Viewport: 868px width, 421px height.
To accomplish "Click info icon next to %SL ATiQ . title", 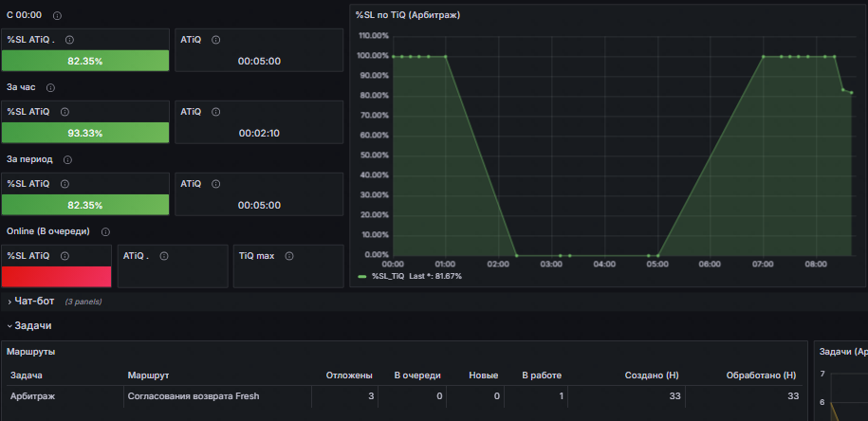I will pos(70,40).
